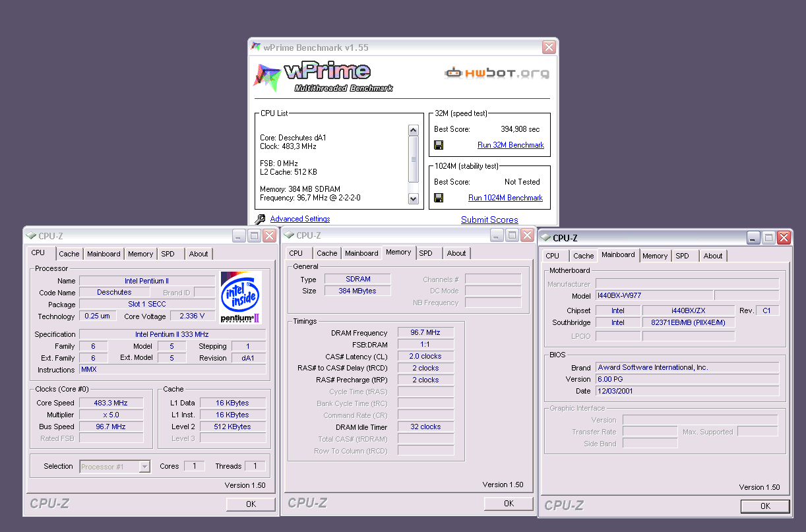The height and width of the screenshot is (532, 806).
Task: Click the Southbridge value 82371EB/MB (PIIX4E/M)
Action: [689, 322]
